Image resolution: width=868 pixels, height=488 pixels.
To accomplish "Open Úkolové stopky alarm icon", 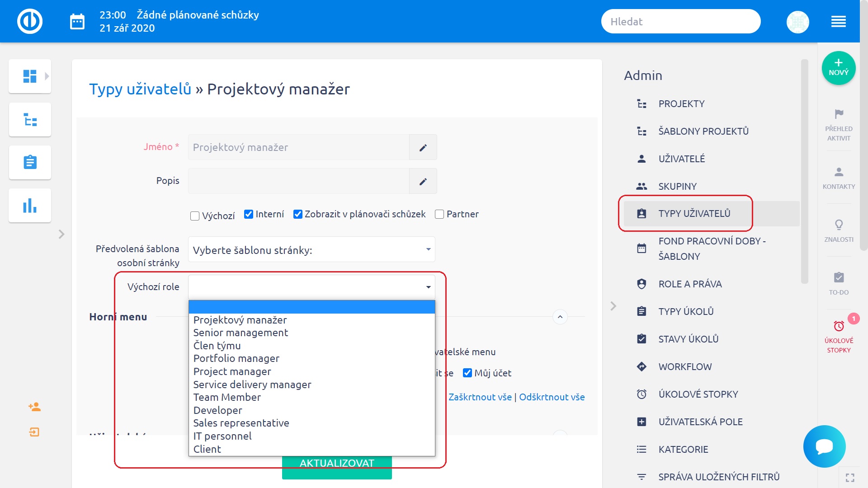I will [x=839, y=326].
